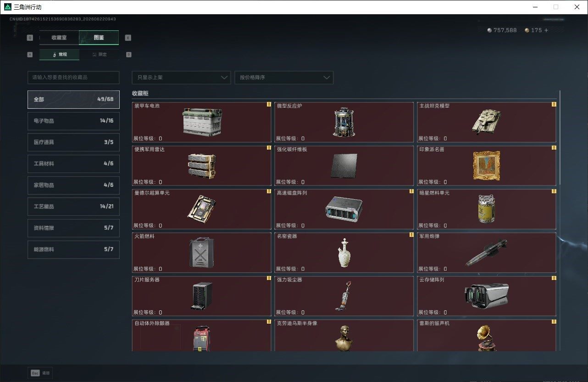588x382 pixels.
Task: Click the Q key hint beside 收藏室
Action: (x=30, y=38)
